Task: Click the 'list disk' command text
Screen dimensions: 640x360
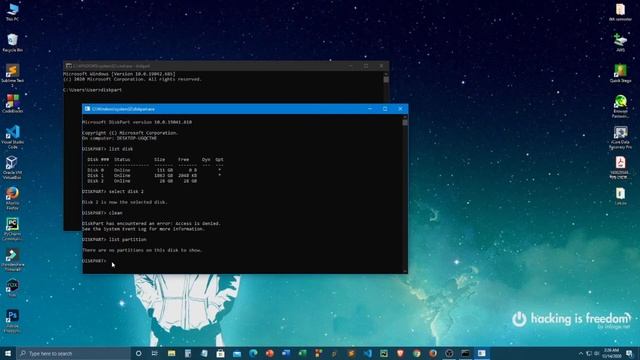Action: 121,149
